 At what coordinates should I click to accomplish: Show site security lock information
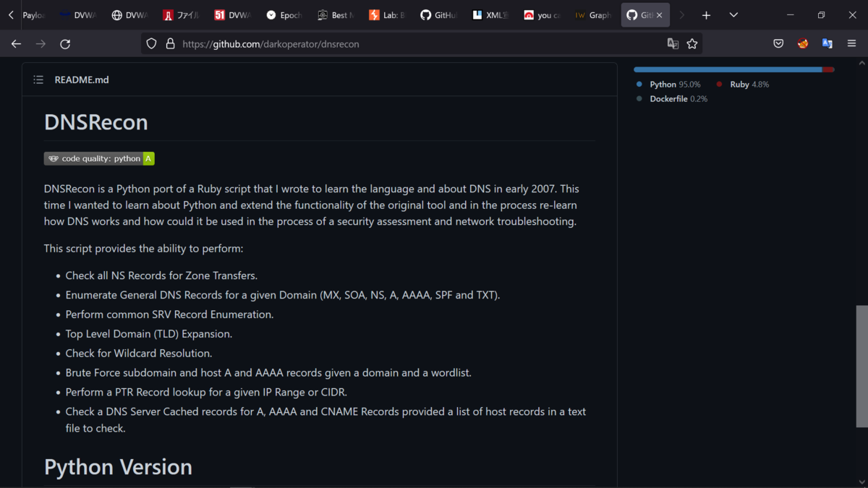(x=170, y=44)
